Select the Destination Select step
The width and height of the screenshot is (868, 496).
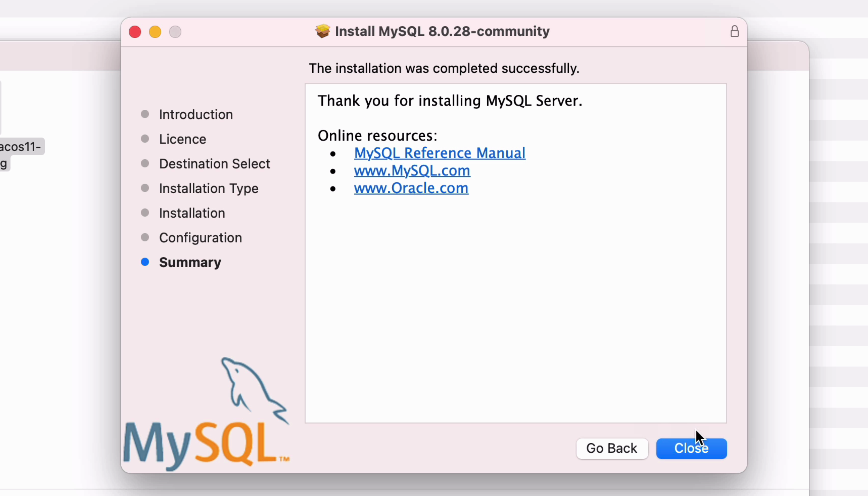pyautogui.click(x=214, y=164)
